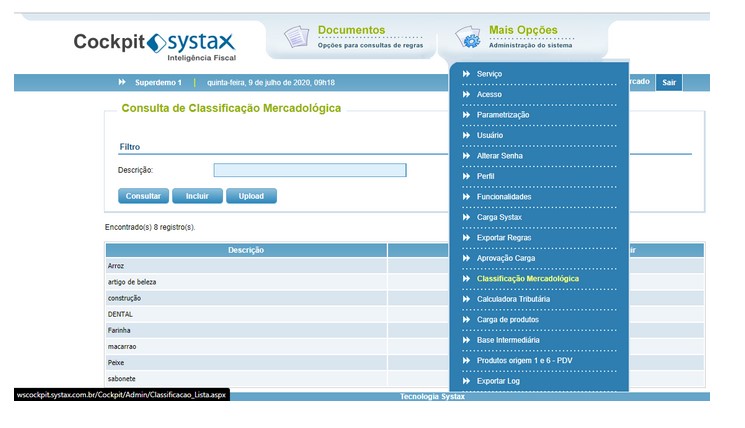Select the Usuário menu entry

click(490, 135)
